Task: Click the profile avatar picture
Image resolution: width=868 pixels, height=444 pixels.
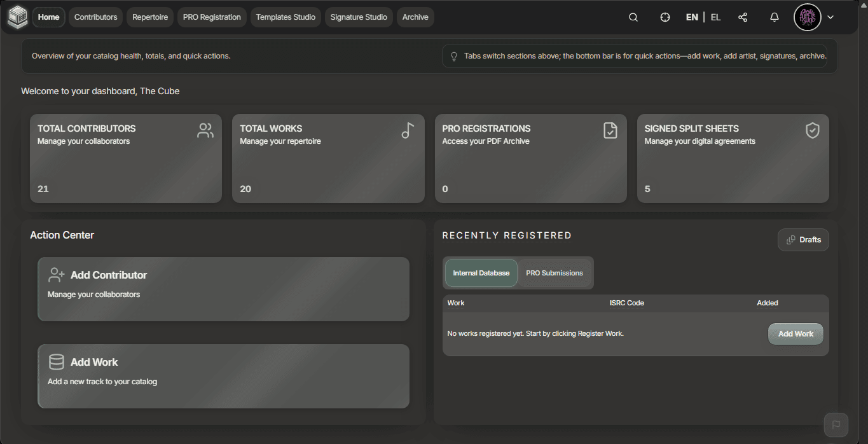Action: click(x=808, y=17)
